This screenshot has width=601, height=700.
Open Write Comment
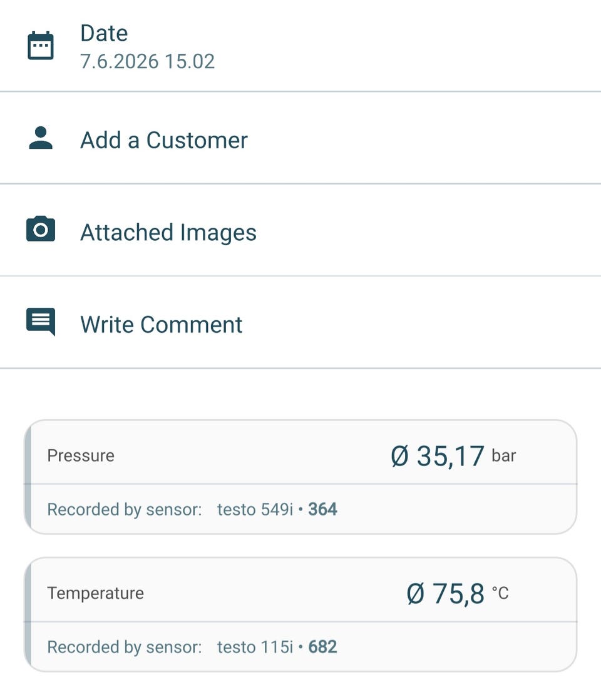point(300,323)
